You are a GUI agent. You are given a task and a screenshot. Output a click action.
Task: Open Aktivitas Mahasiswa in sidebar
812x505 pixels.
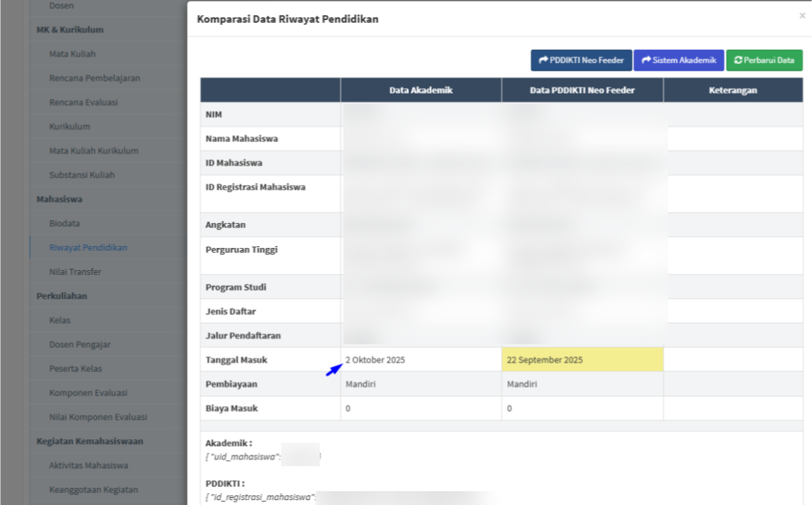pyautogui.click(x=88, y=466)
